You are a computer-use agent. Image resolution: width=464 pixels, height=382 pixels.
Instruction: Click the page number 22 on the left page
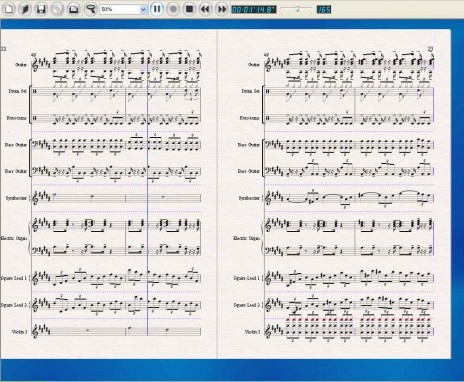(3, 49)
